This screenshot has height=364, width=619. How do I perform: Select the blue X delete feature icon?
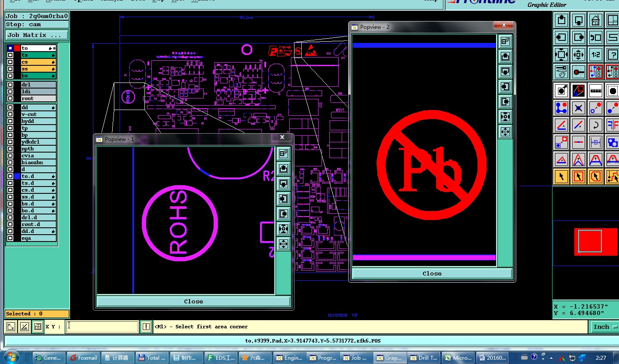point(579,108)
